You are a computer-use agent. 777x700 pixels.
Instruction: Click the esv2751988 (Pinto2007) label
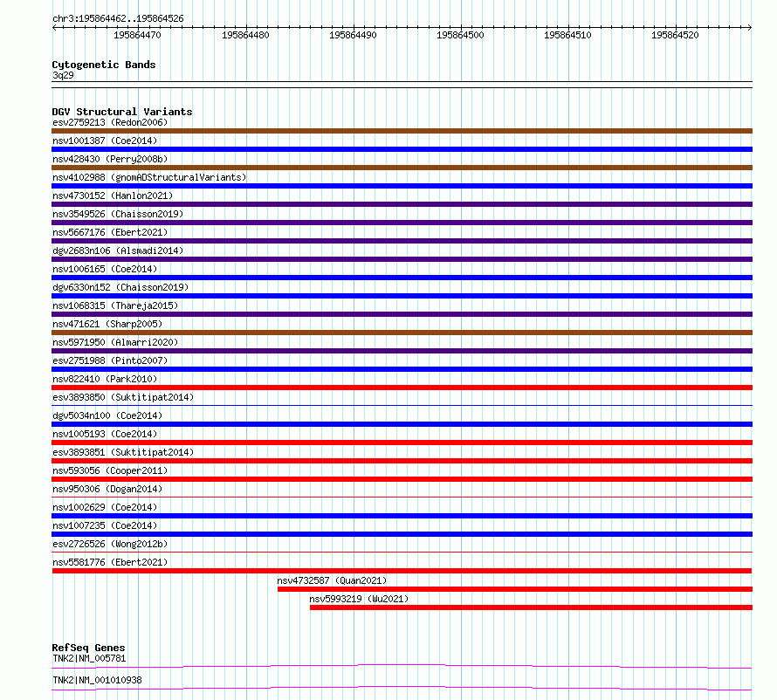(110, 360)
